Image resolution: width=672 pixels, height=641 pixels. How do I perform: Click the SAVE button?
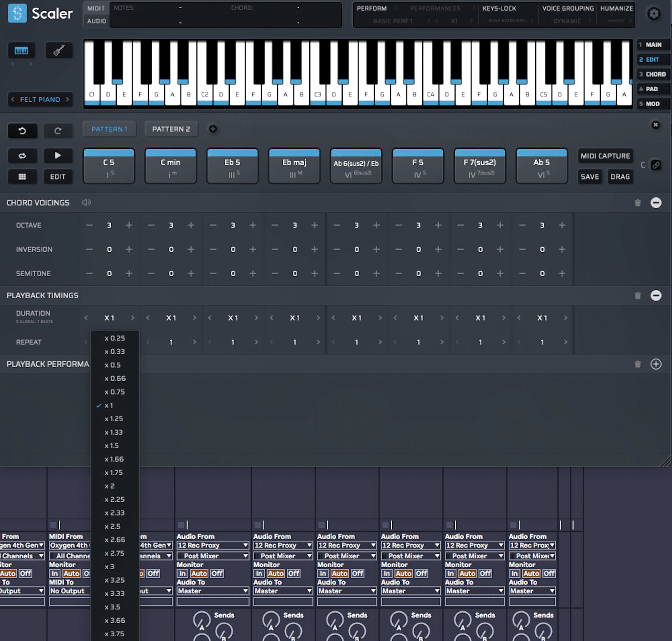590,177
